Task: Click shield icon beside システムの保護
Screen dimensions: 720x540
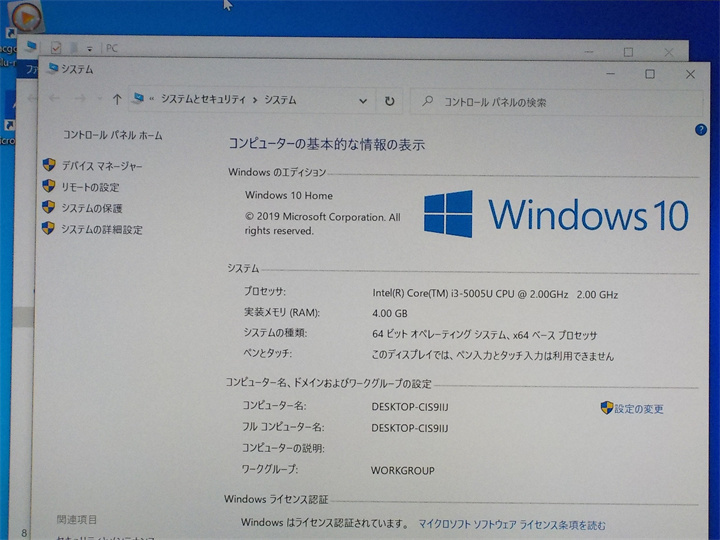Action: pyautogui.click(x=48, y=207)
